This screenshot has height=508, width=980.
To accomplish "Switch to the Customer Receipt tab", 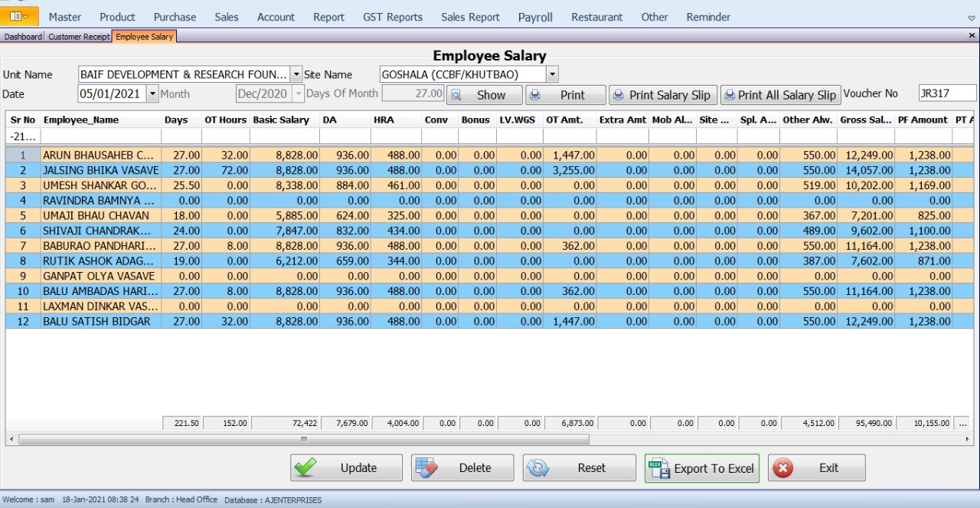I will pyautogui.click(x=79, y=36).
